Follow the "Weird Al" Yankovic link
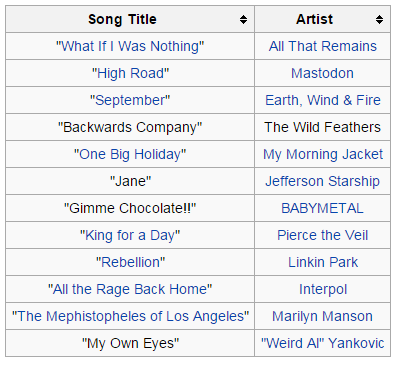Image resolution: width=402 pixels, height=367 pixels. point(323,343)
